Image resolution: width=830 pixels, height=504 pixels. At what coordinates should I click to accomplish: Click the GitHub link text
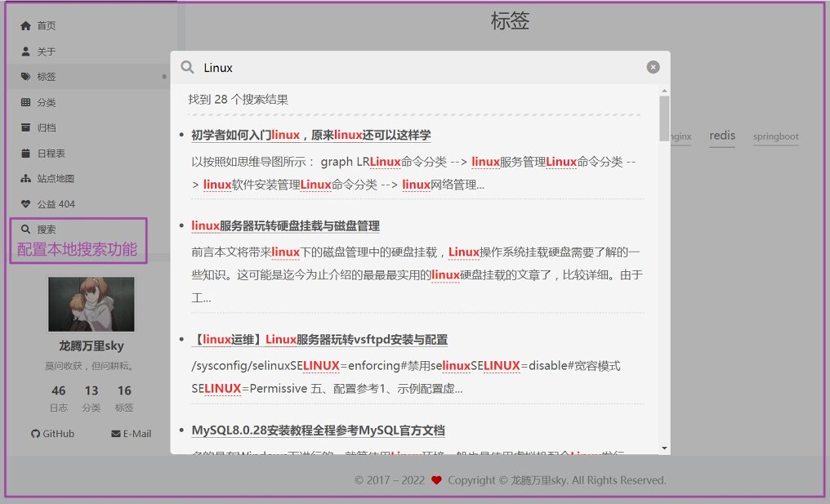[58, 434]
